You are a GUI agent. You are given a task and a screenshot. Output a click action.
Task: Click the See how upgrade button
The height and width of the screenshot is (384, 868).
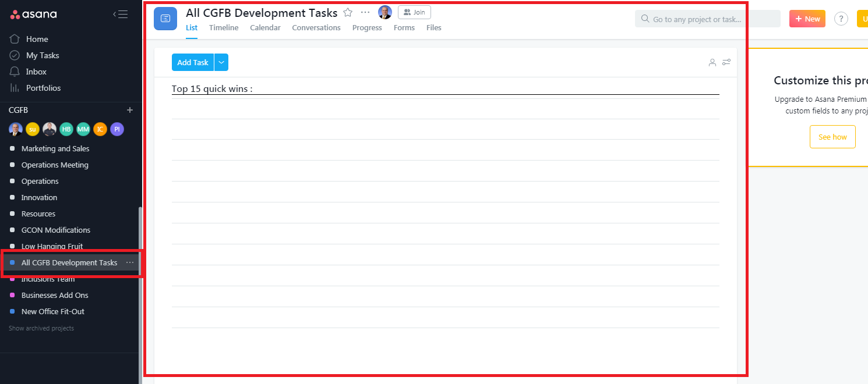tap(832, 137)
